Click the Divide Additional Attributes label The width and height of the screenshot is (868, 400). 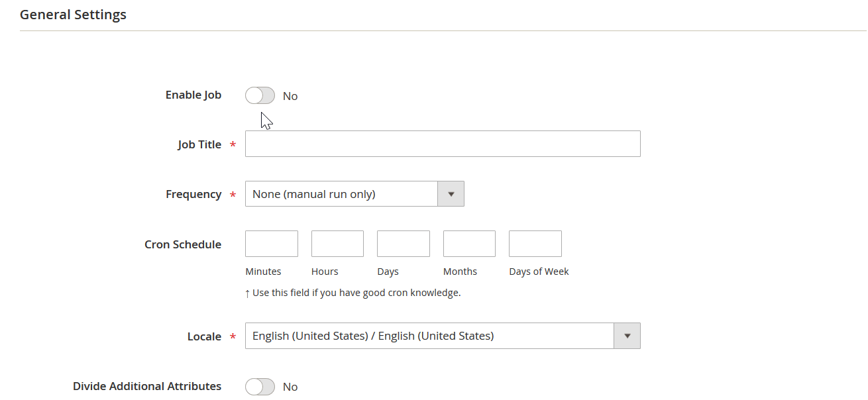pyautogui.click(x=147, y=386)
